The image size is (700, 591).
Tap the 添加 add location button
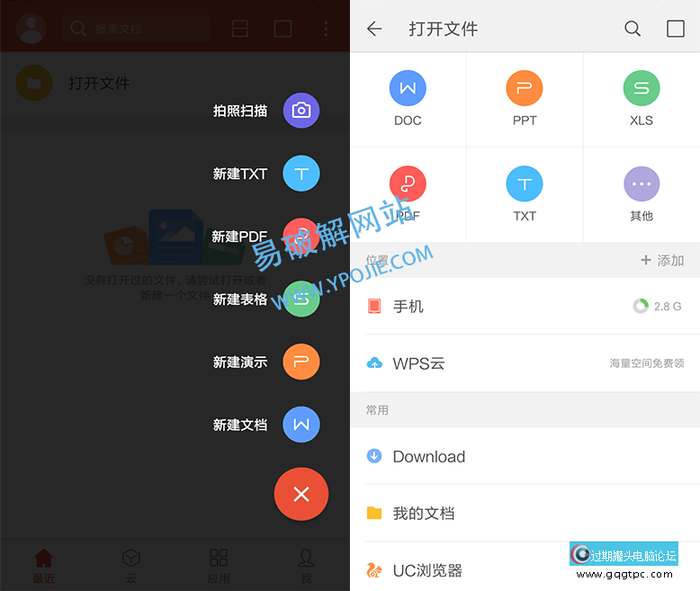662,260
